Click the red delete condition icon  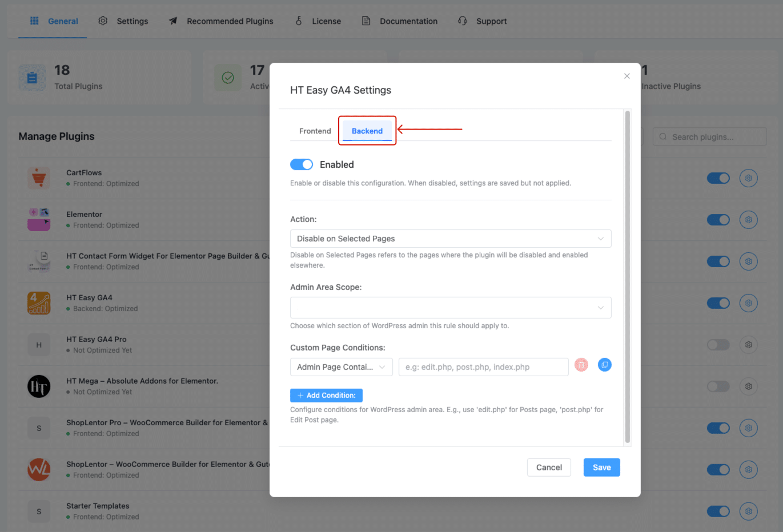pyautogui.click(x=581, y=364)
